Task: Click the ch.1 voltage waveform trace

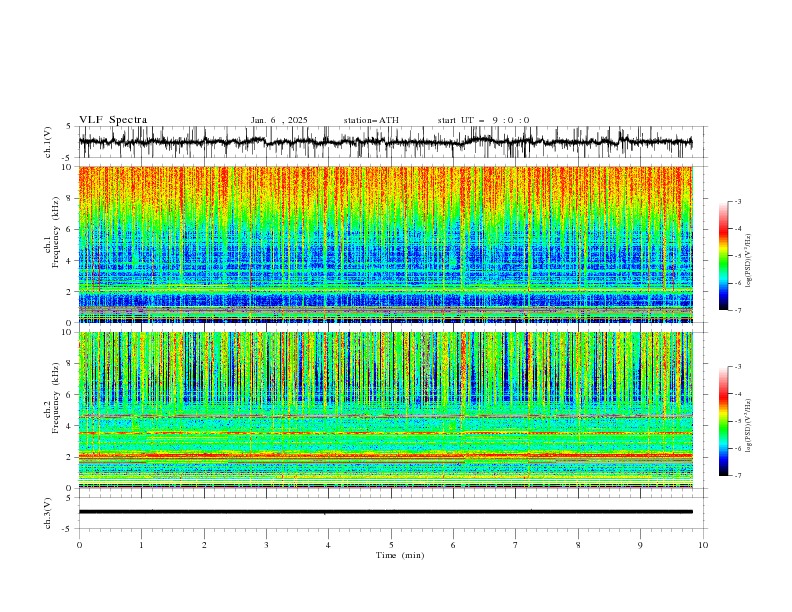Action: 385,142
